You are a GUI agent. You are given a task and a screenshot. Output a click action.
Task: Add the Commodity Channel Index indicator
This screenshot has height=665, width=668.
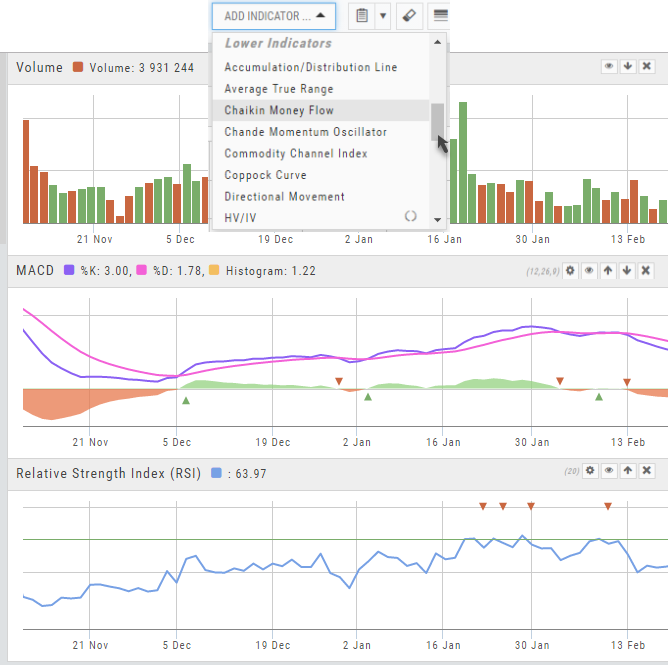click(x=296, y=153)
